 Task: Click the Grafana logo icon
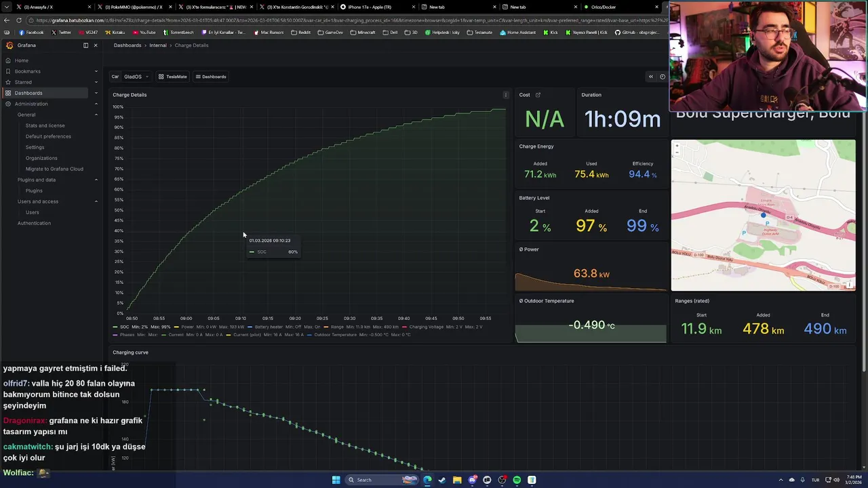pyautogui.click(x=9, y=45)
